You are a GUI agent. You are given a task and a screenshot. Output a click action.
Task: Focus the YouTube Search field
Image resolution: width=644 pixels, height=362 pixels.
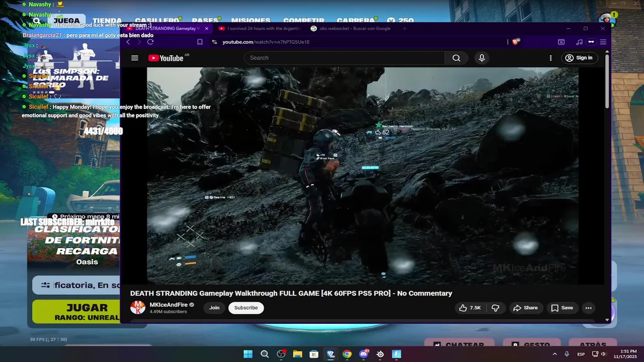[x=344, y=58]
